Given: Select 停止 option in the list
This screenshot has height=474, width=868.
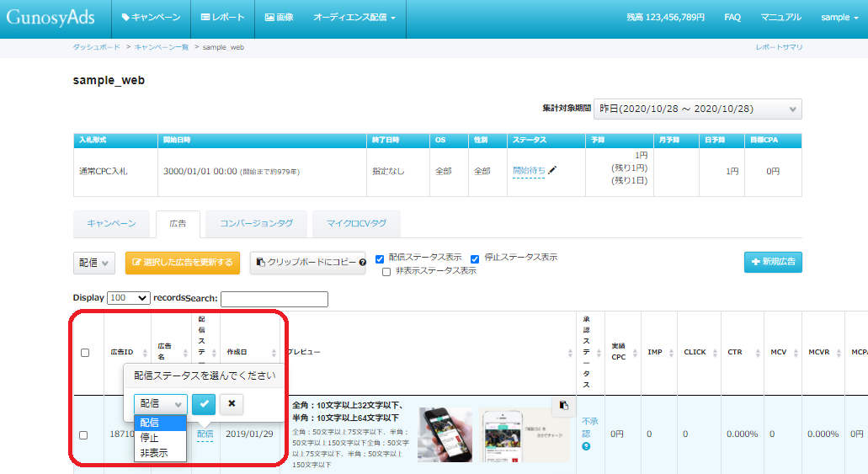Looking at the screenshot, I should 160,438.
